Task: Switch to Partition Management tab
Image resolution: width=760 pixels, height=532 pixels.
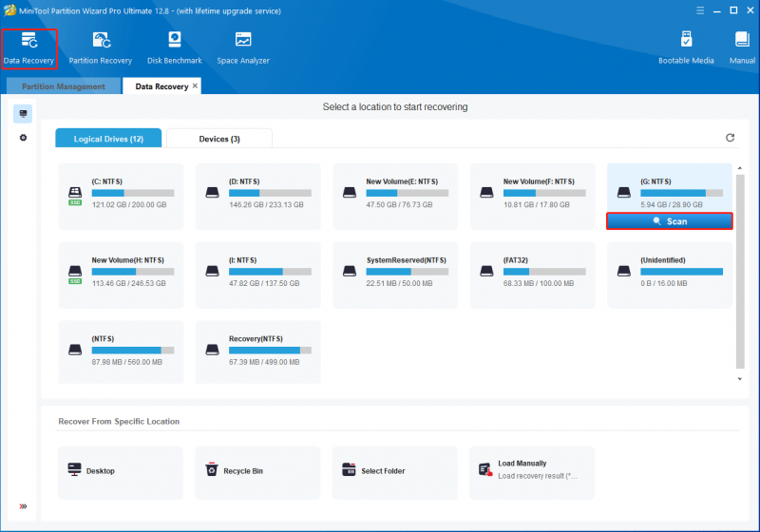Action: (x=64, y=86)
